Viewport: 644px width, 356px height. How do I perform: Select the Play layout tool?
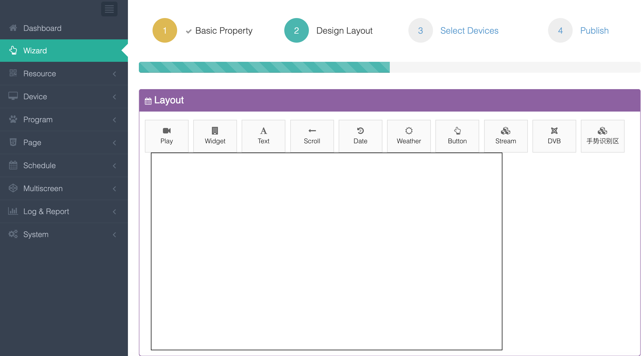coord(166,136)
